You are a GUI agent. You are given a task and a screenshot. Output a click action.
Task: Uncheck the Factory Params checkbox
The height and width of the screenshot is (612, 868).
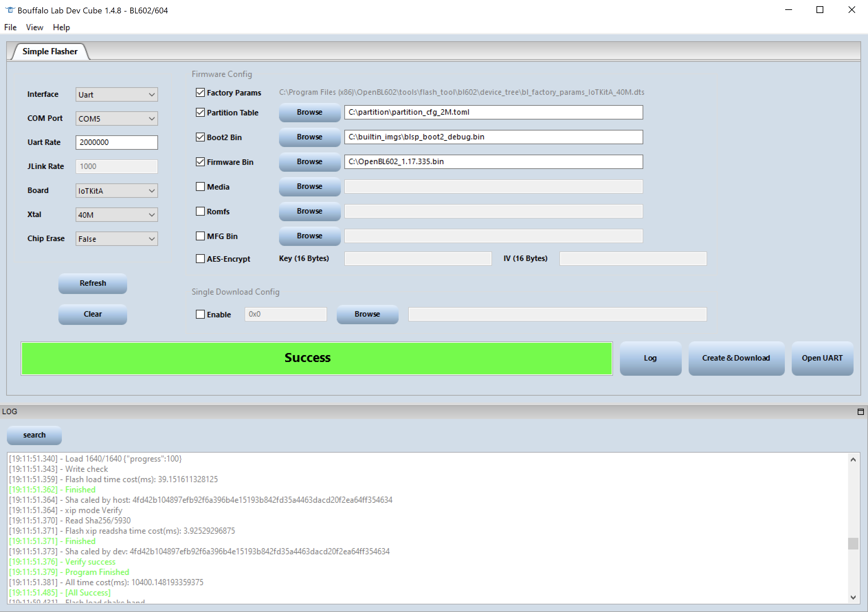(x=200, y=93)
